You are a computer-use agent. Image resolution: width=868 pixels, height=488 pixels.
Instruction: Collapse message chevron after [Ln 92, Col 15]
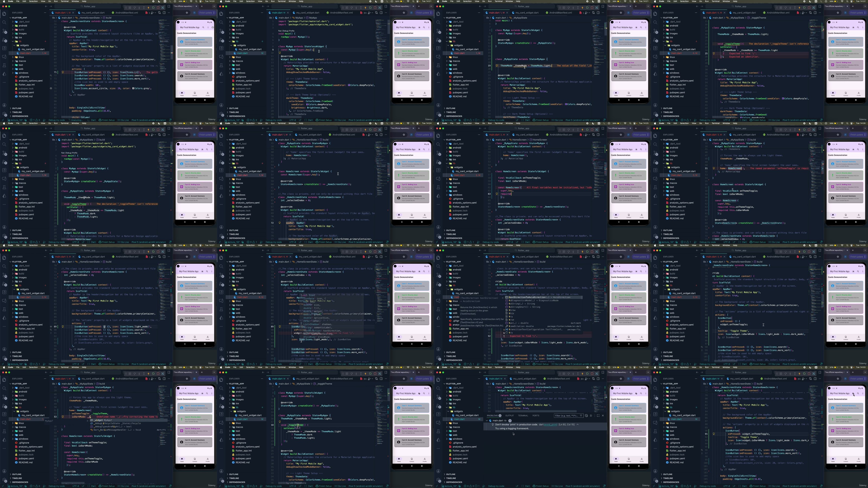[x=577, y=425]
